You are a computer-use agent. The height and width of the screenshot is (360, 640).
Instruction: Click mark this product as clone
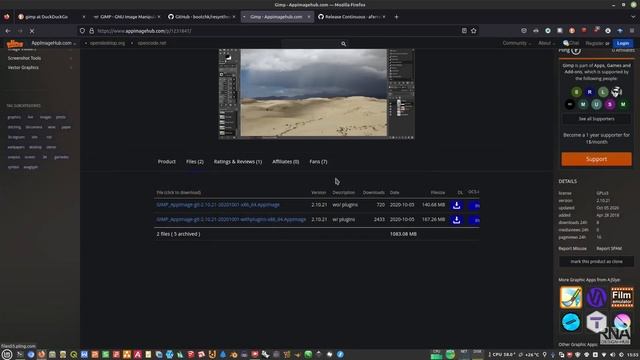coord(596,262)
